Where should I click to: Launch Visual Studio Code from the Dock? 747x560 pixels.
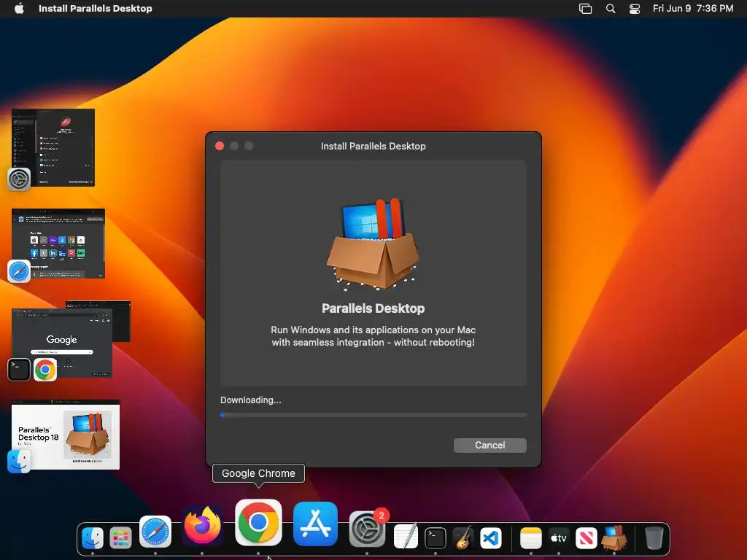pos(491,539)
